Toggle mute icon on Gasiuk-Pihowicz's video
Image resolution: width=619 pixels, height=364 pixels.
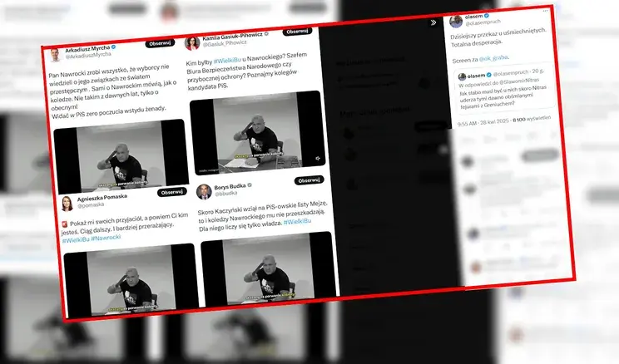click(318, 159)
